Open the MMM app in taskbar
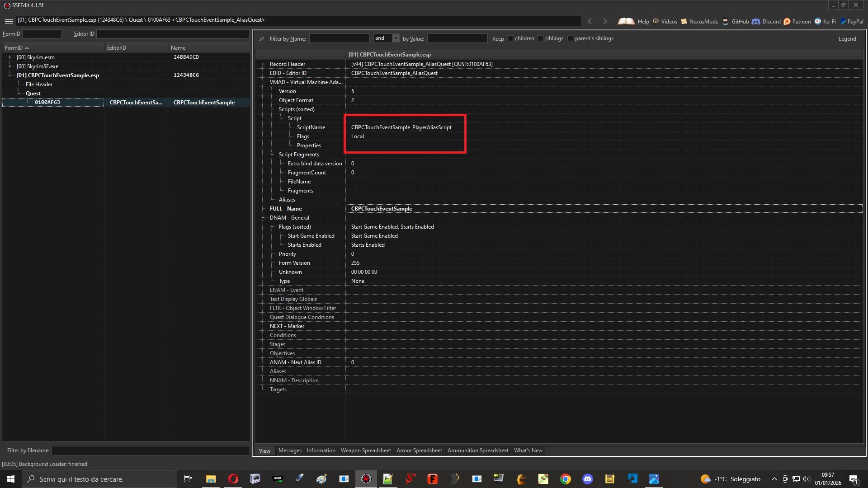Viewport: 868px width, 488px height. point(278,479)
